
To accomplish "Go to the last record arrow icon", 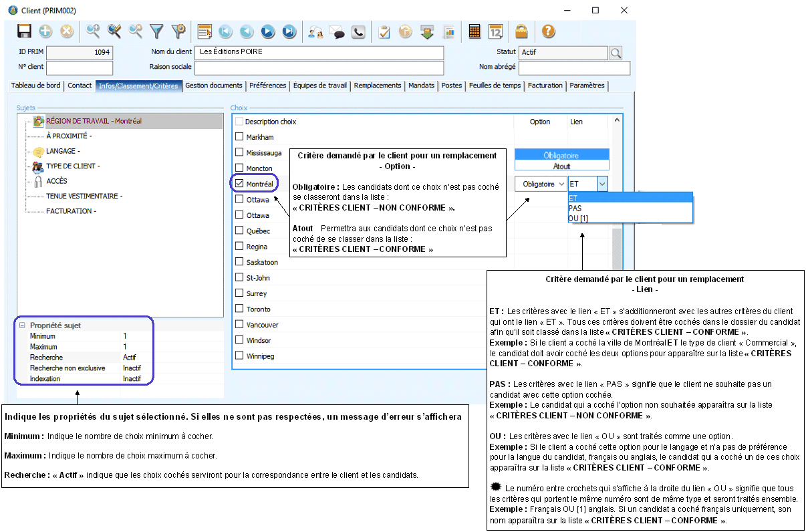I will click(x=289, y=31).
